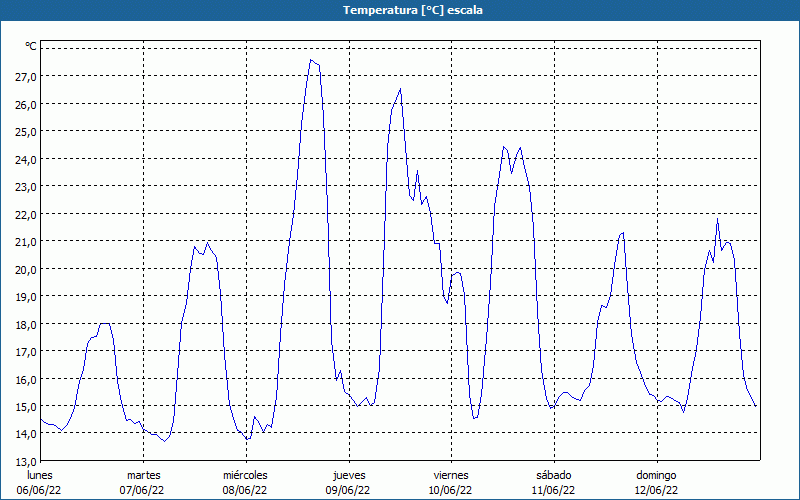Viewport: 800px width, 500px height.
Task: Click the 10/06/22 date label
Action: [450, 491]
